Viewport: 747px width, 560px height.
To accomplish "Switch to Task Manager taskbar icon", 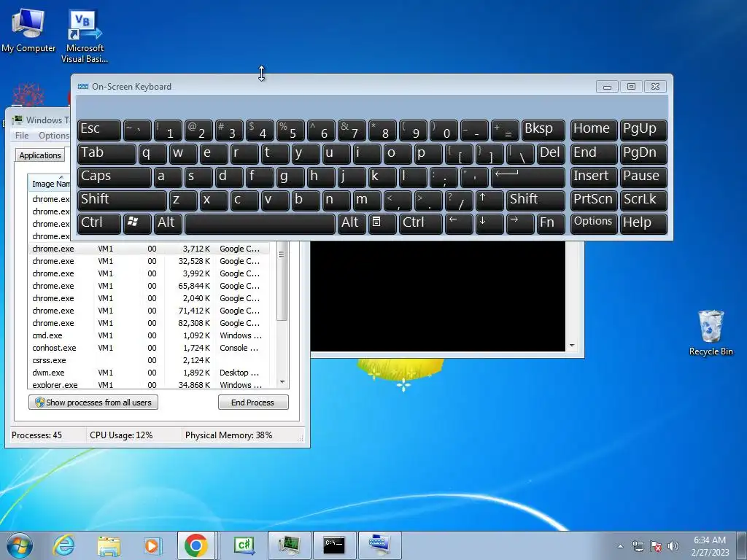I will click(289, 545).
